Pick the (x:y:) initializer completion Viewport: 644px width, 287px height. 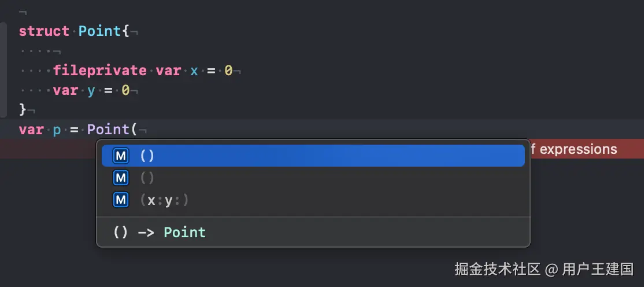(x=165, y=200)
